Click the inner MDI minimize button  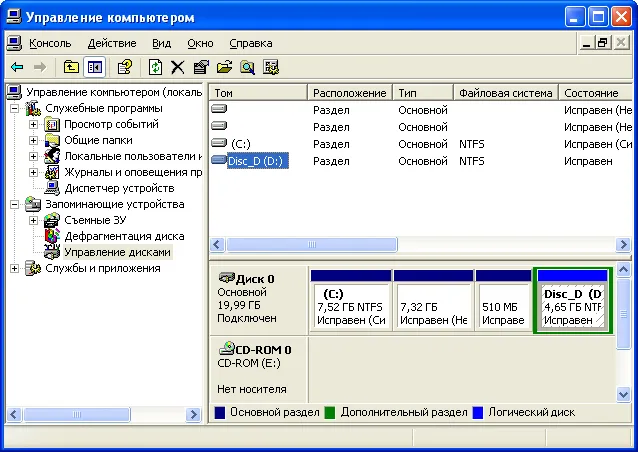(586, 43)
